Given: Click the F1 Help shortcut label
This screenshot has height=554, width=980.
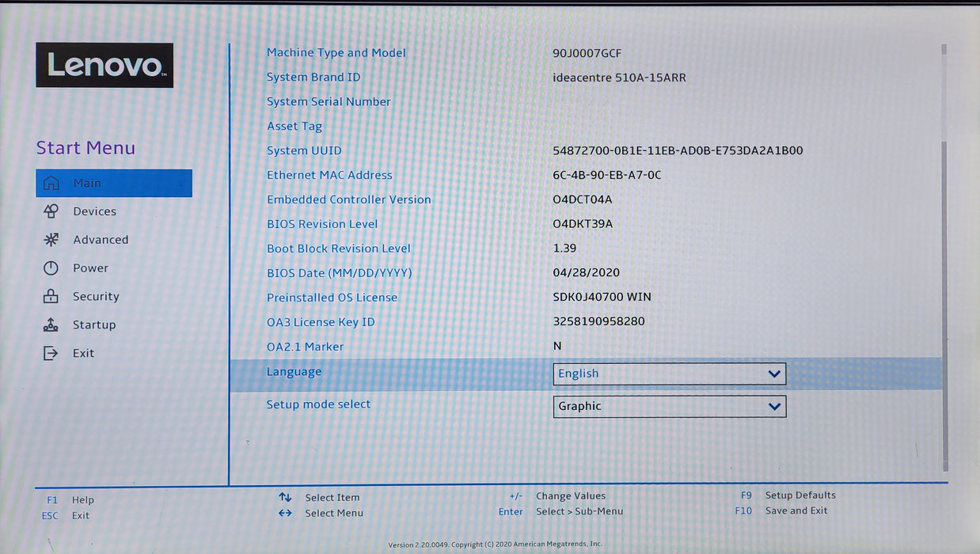Looking at the screenshot, I should click(70, 500).
